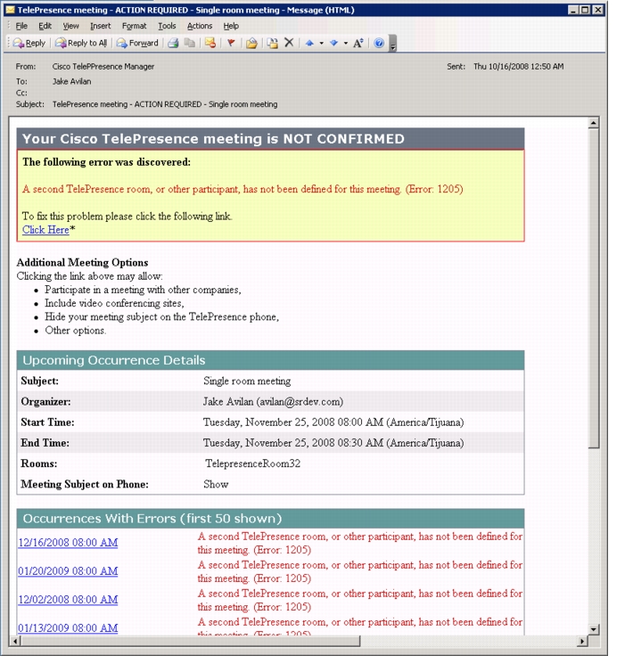Open the 01/13/2009 08:00 AM occurrence link
Screen dimensions: 625x672
68,628
